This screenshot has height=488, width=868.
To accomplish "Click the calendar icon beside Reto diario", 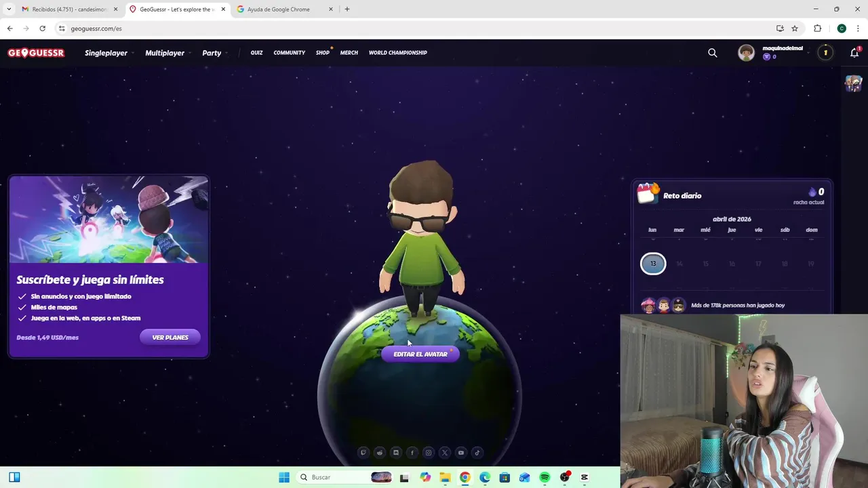I will click(648, 193).
